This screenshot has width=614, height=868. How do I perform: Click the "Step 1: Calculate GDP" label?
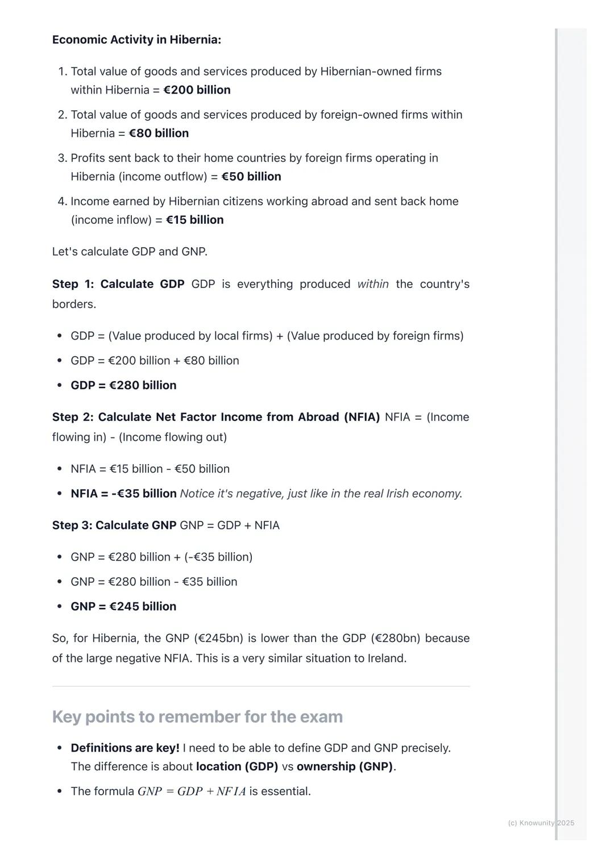pos(118,284)
